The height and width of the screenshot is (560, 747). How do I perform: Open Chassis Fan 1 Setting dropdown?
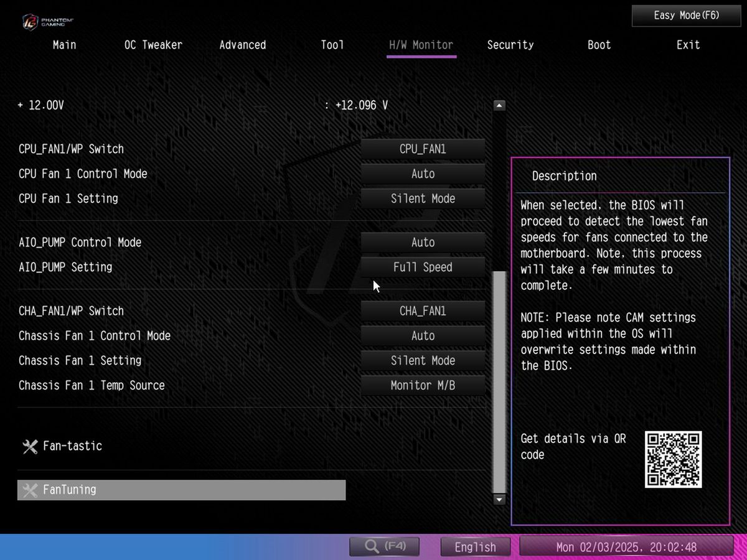[x=423, y=361]
